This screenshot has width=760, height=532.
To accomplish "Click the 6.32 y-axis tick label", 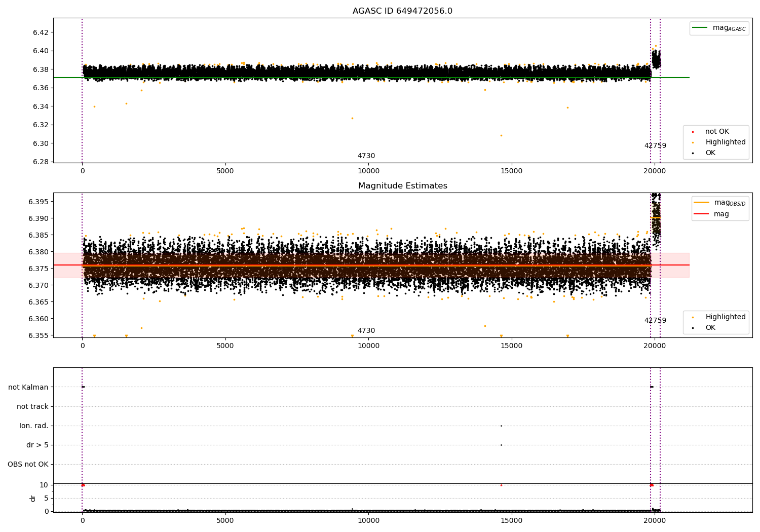I will click(x=41, y=125).
